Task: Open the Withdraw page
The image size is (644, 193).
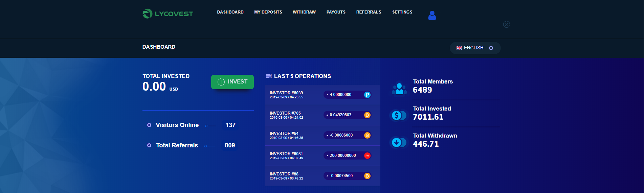Action: coord(304,12)
